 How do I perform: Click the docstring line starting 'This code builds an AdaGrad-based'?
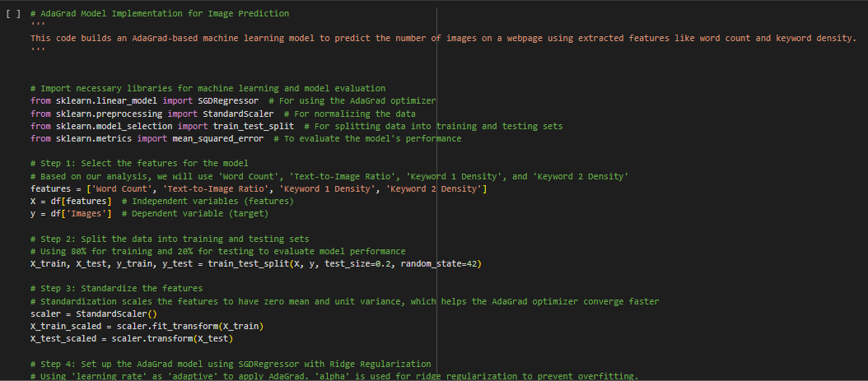(x=443, y=38)
